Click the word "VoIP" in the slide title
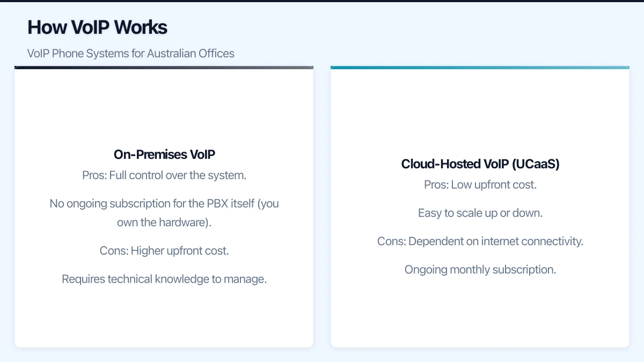The height and width of the screenshot is (362, 644). tap(94, 27)
